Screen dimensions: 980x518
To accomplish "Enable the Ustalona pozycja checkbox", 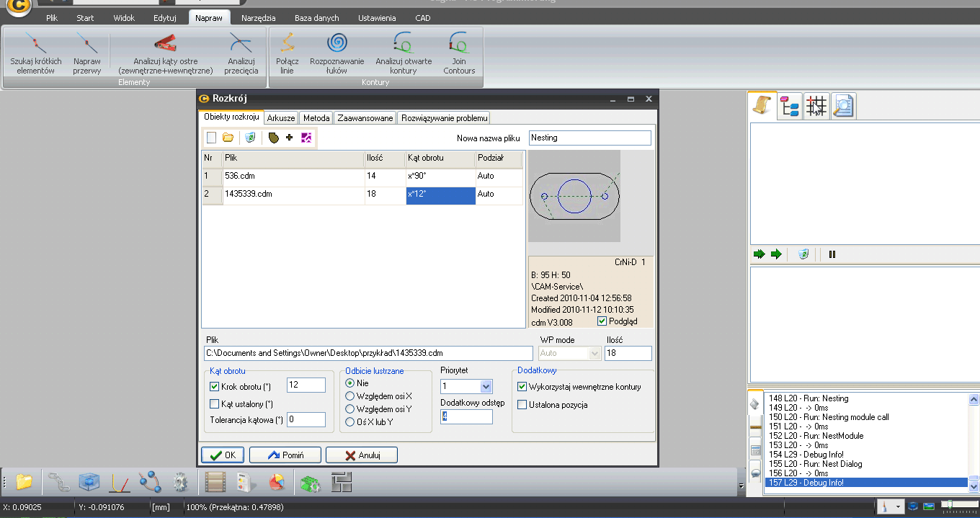I will pos(522,405).
